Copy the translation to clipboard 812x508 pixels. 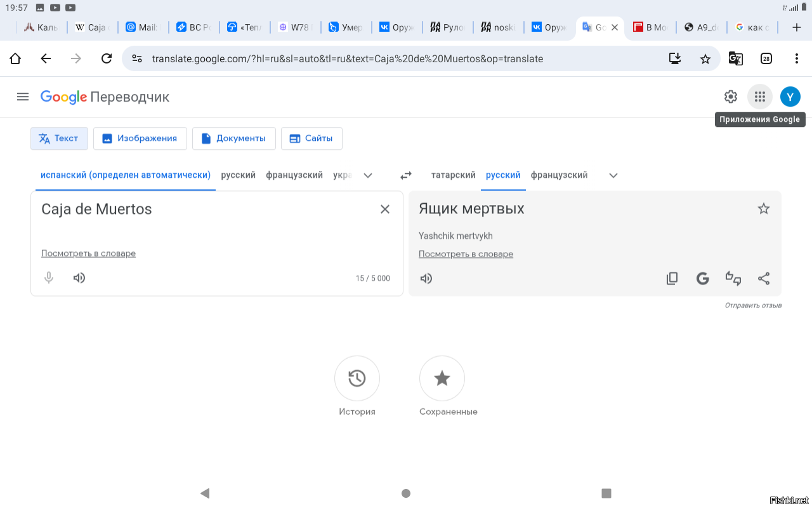(672, 278)
